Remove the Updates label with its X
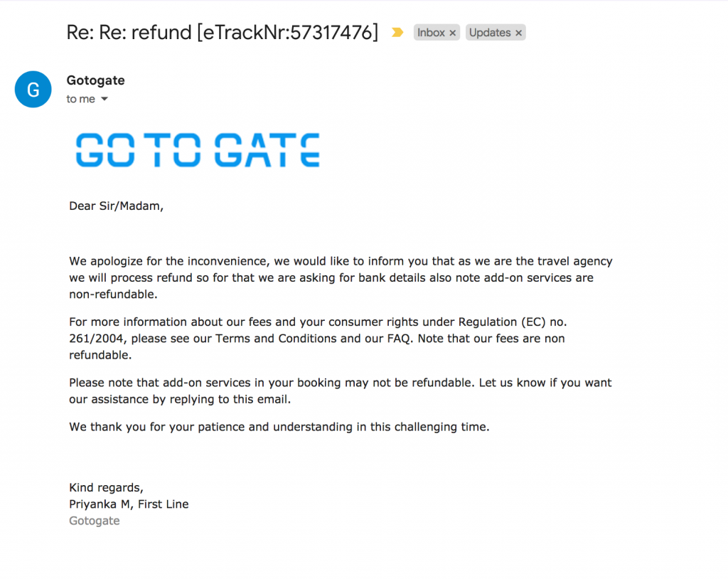The image size is (728, 579). point(519,33)
